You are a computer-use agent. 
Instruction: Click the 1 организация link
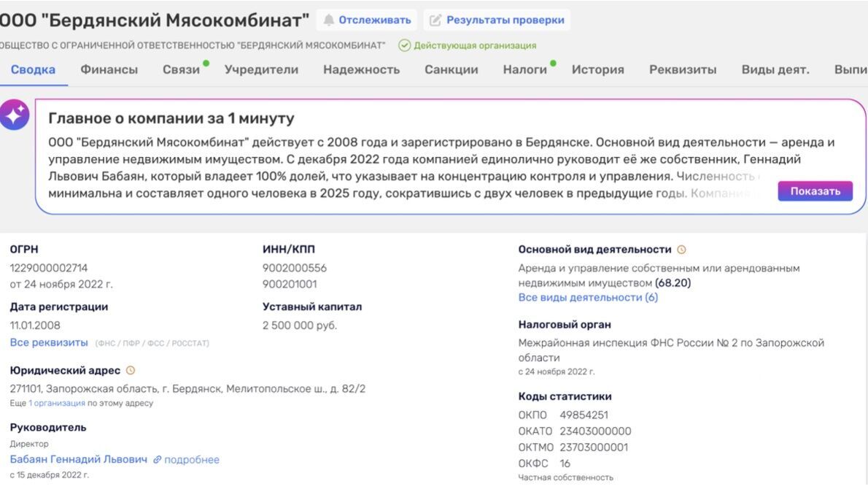click(x=57, y=403)
